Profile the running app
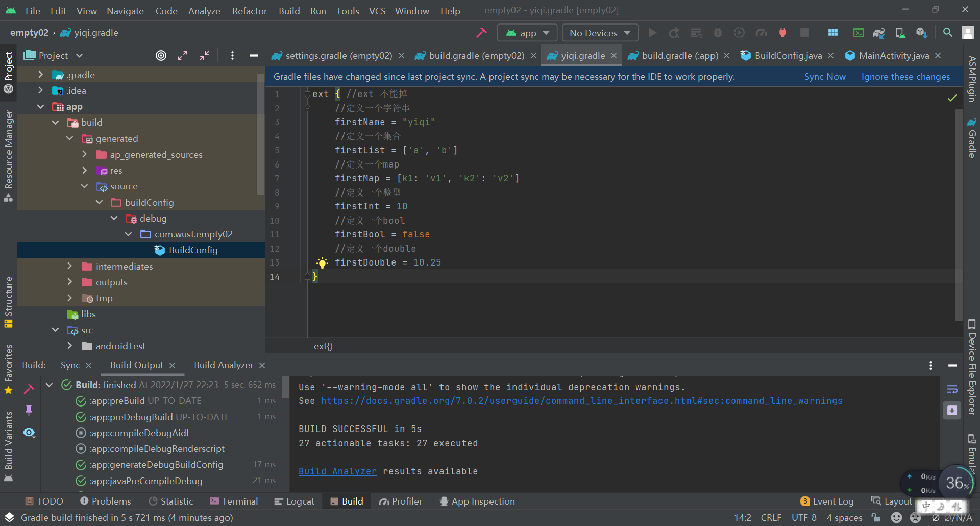The width and height of the screenshot is (980, 526). pos(760,32)
